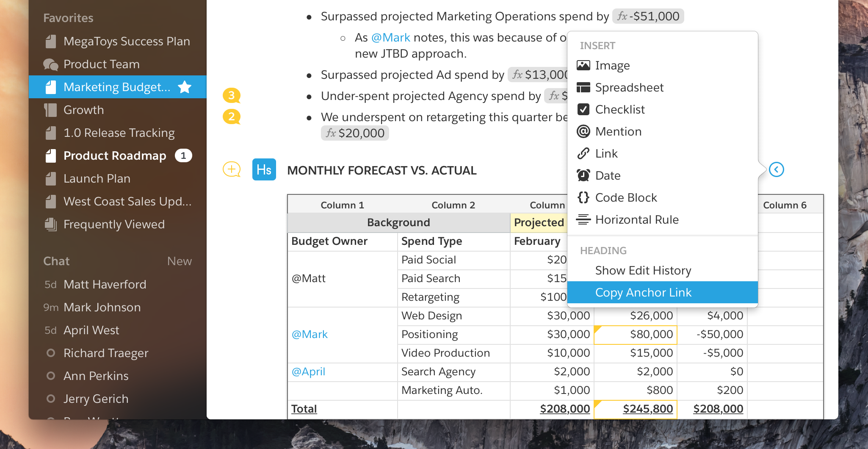Open the comment bubble showing 2 comments
868x449 pixels.
click(x=232, y=116)
